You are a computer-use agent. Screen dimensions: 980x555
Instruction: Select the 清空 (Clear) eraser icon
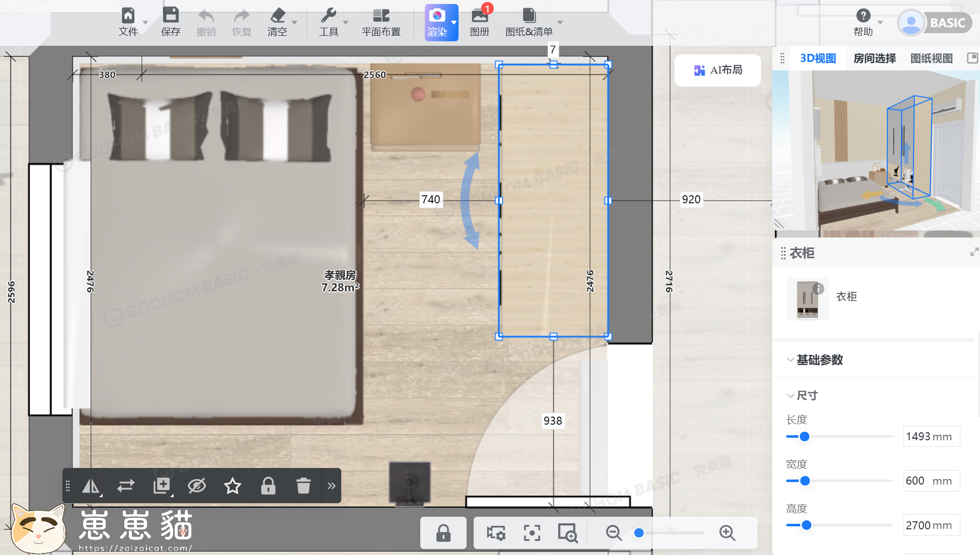(277, 16)
